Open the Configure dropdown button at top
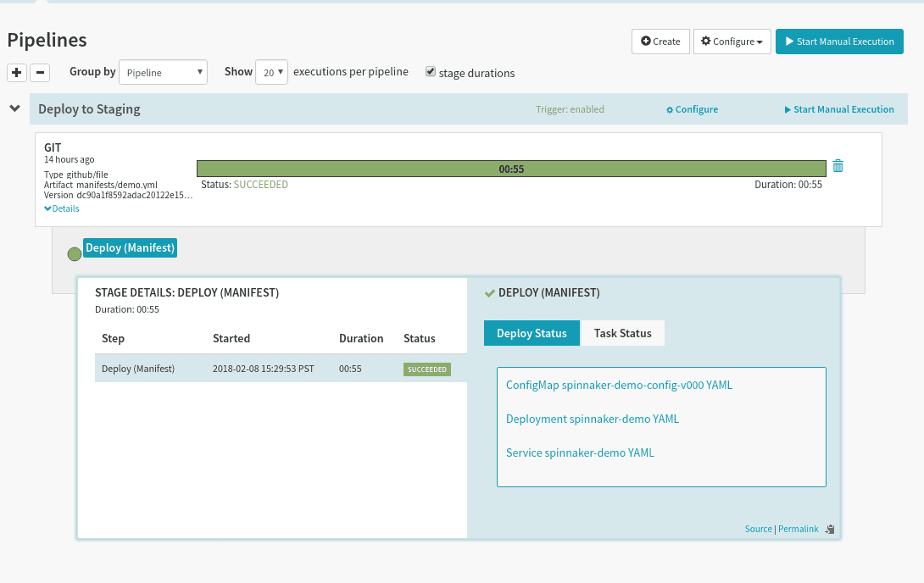924x583 pixels. 732,42
